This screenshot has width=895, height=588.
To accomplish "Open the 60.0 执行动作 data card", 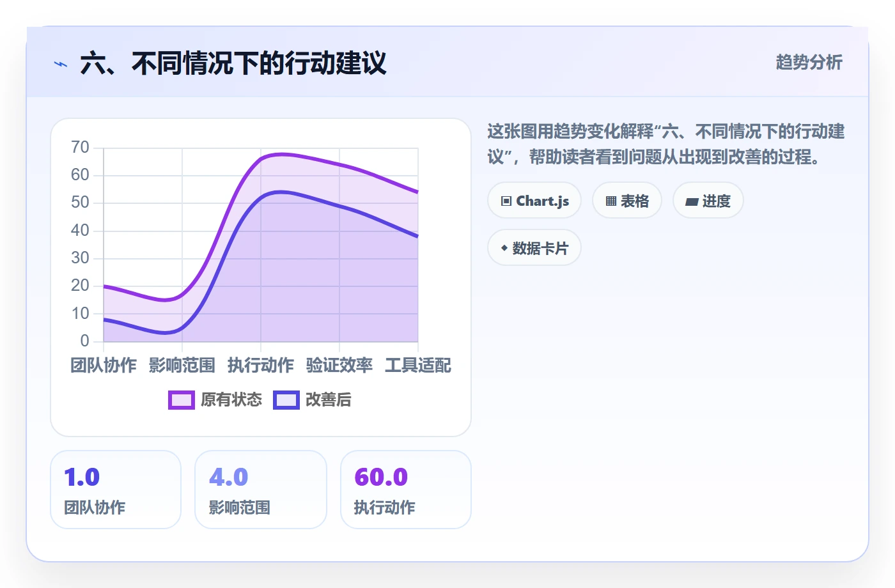I will pos(406,490).
